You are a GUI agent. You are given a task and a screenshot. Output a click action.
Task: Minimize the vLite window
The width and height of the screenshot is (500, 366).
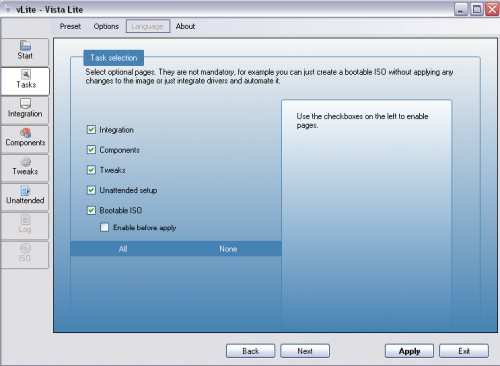click(461, 9)
